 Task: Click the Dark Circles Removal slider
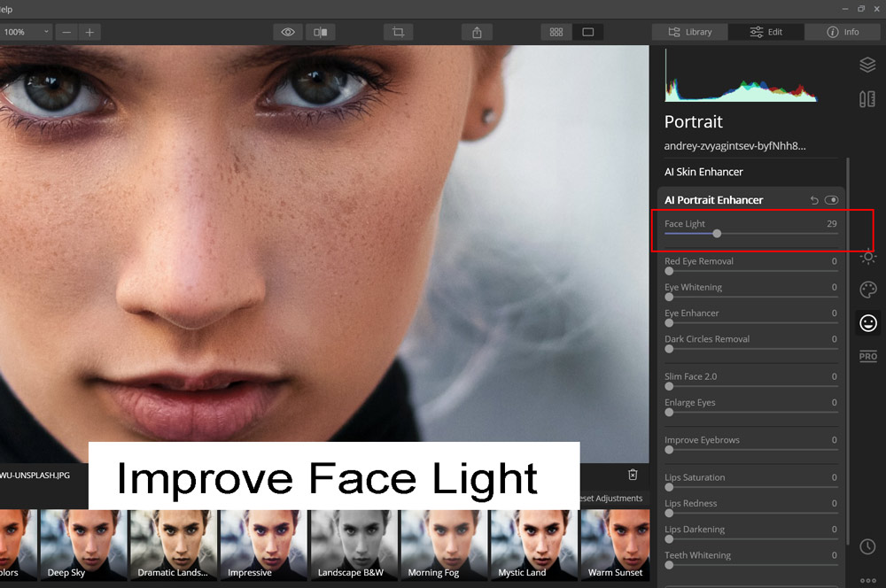tap(751, 349)
